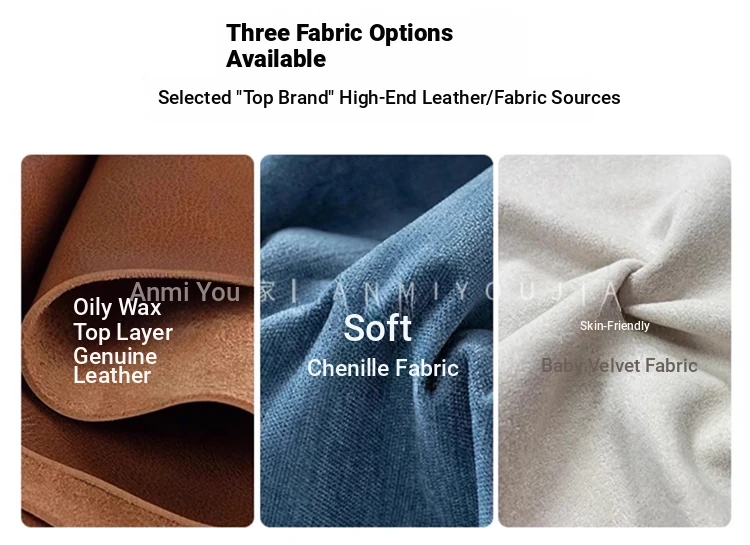Choose the white baby velvet fabric image
The height and width of the screenshot is (545, 750).
tap(615, 341)
